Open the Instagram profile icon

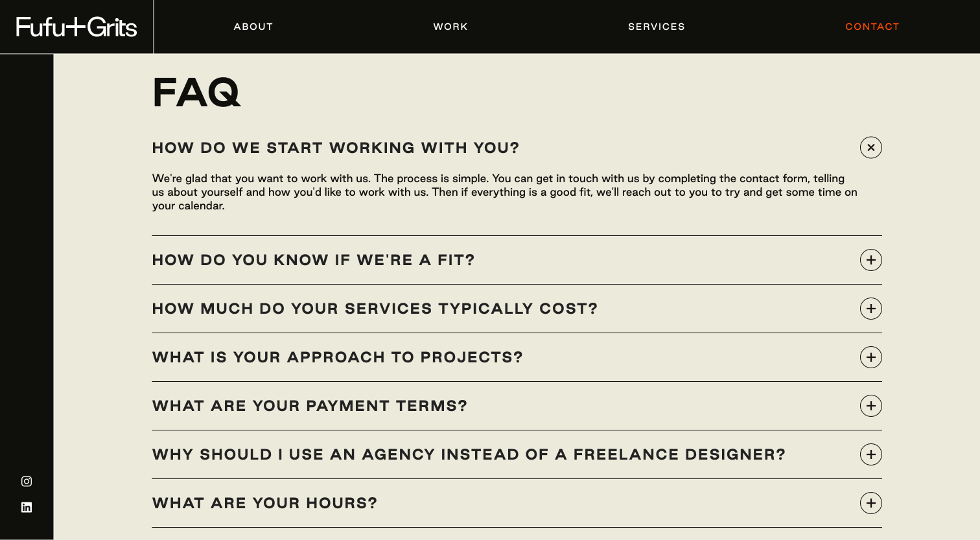click(x=27, y=481)
